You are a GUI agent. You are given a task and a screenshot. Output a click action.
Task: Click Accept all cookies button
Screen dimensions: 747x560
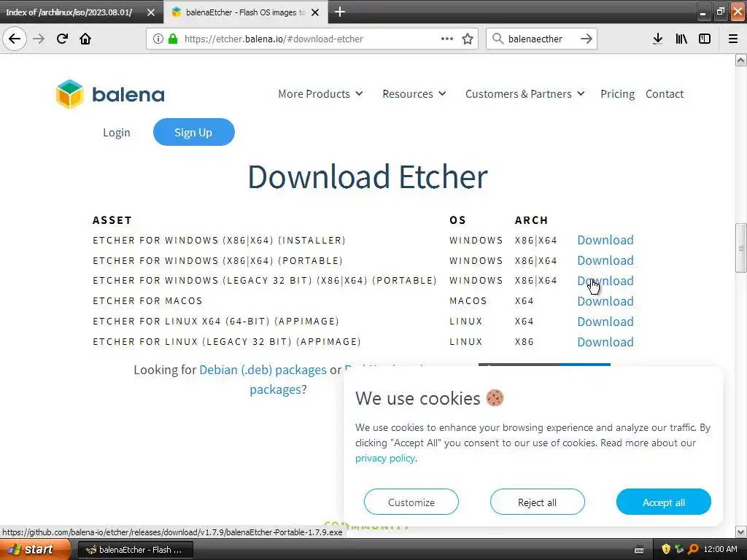(663, 502)
